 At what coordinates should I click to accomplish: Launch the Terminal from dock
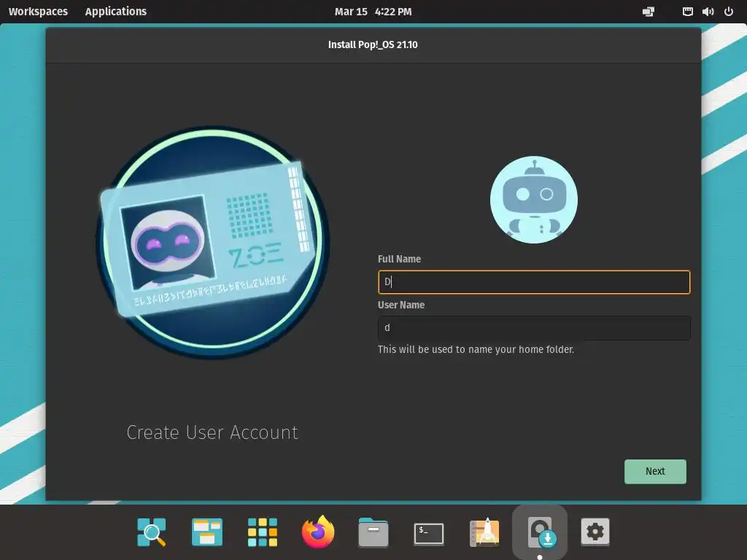pos(429,533)
